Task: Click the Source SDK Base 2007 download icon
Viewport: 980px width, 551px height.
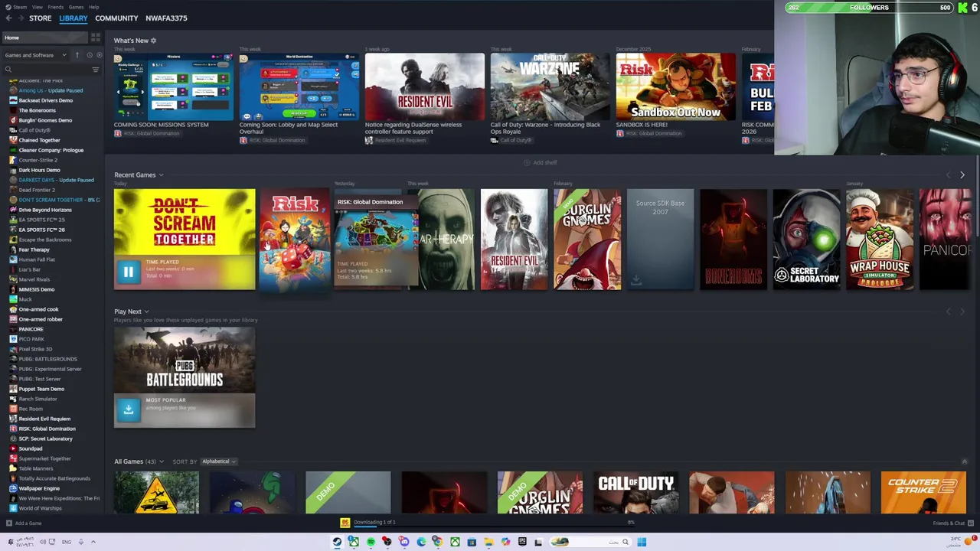Action: tap(636, 281)
